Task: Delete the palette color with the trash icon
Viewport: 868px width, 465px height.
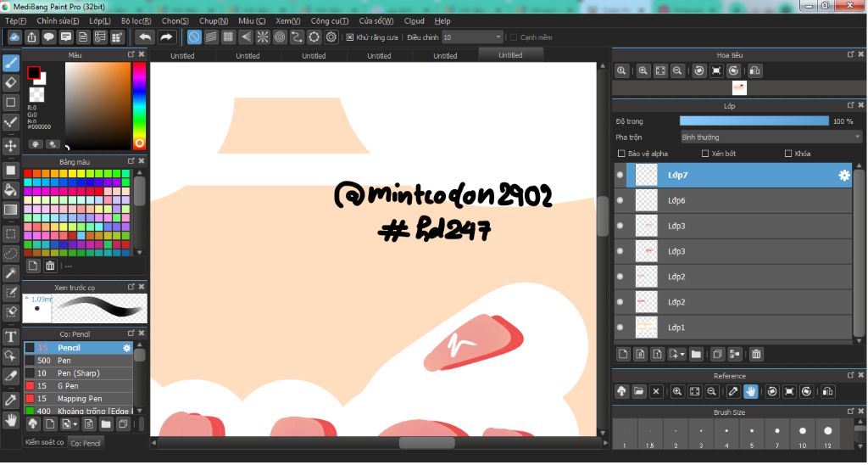Action: click(x=50, y=266)
